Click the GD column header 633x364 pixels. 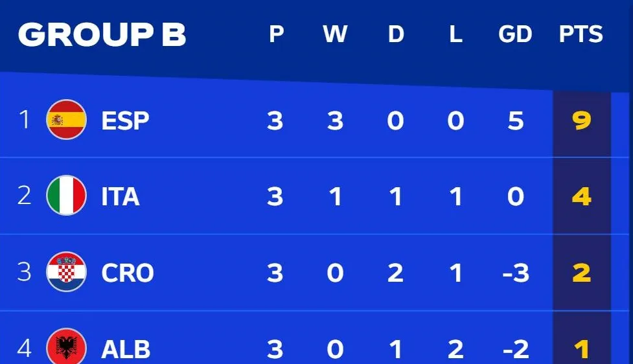tap(515, 34)
